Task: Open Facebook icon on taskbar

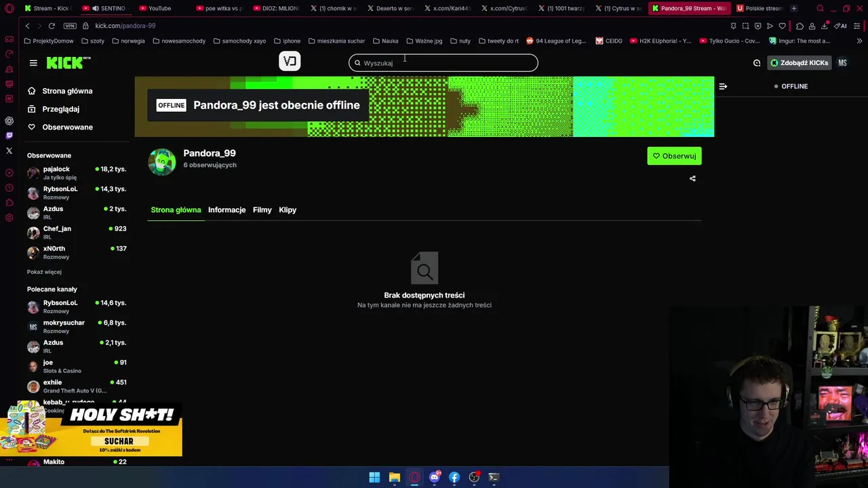Action: click(x=454, y=477)
